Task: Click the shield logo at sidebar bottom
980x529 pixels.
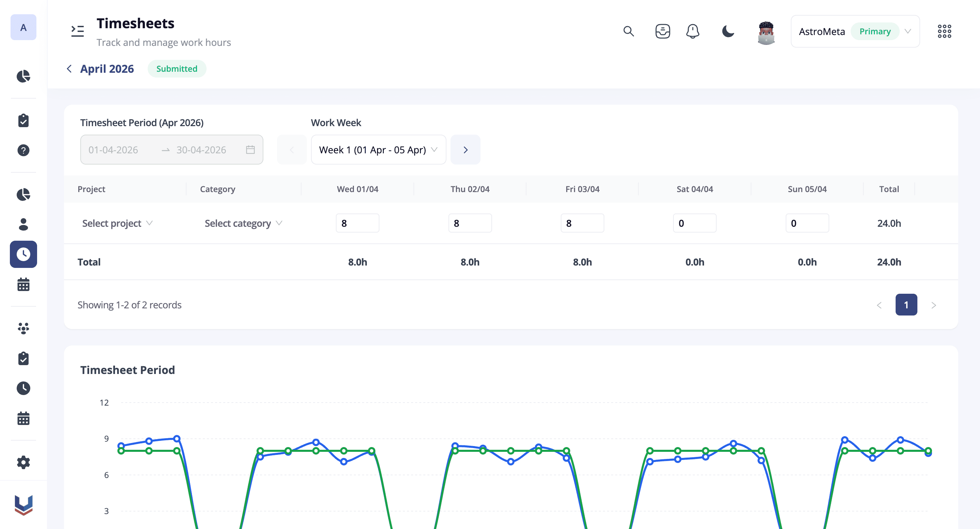Action: coord(23,505)
